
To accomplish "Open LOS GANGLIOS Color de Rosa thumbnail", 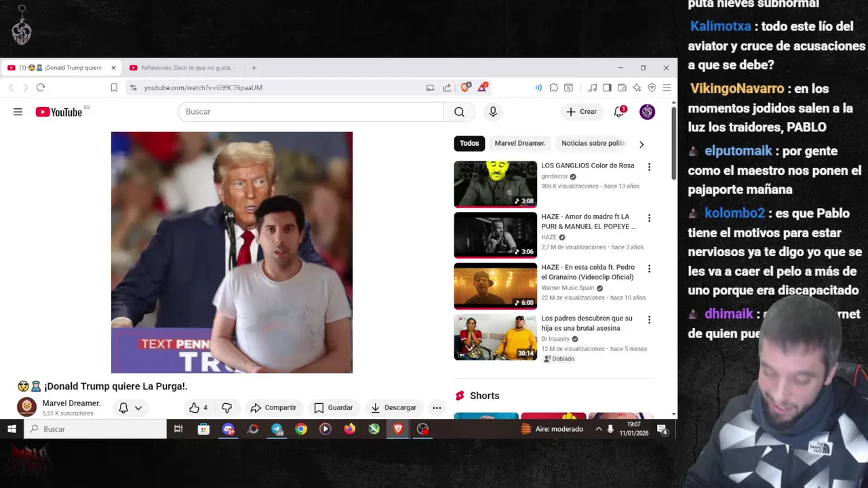I will 495,184.
